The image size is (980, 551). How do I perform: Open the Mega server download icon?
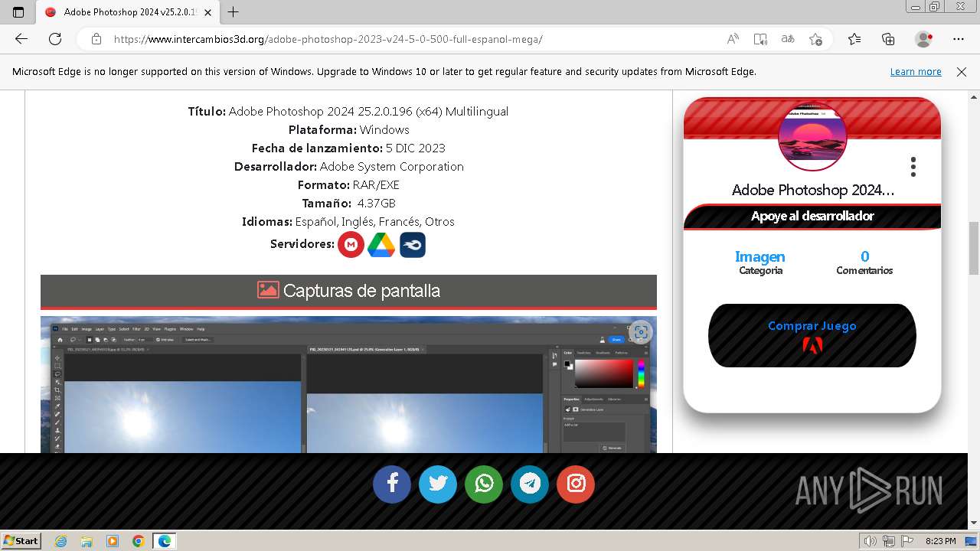[x=351, y=244]
